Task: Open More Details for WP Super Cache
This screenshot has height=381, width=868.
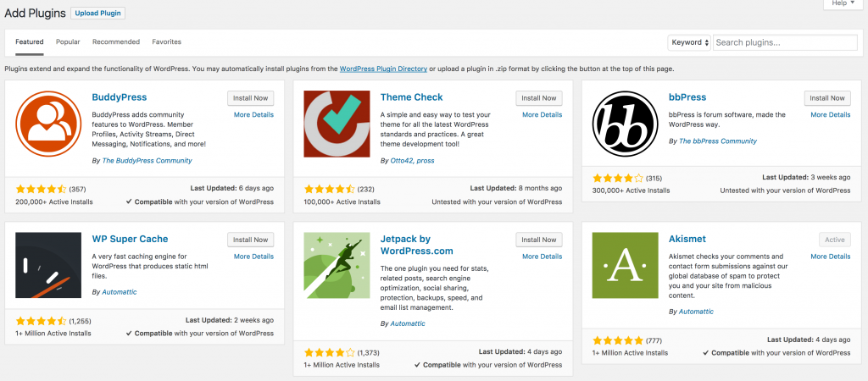Action: 253,257
